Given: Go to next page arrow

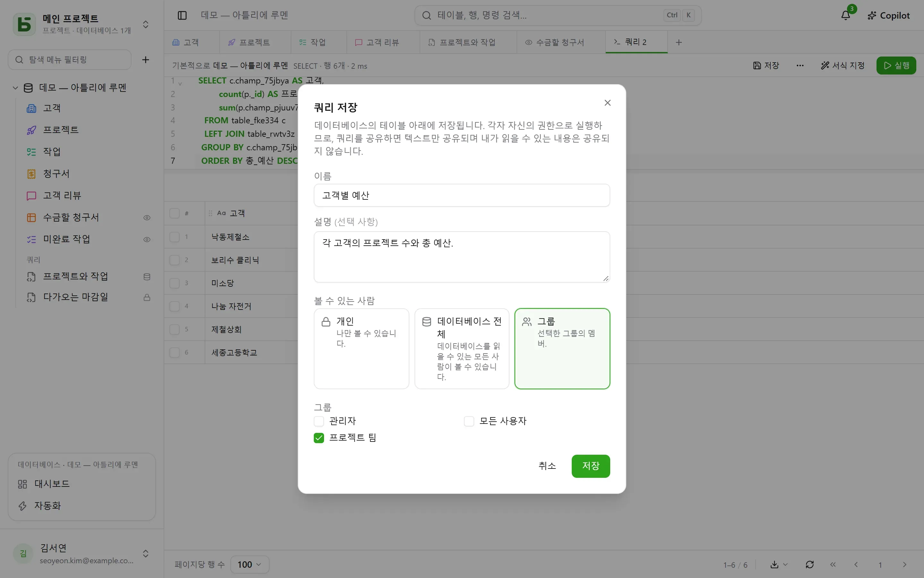Looking at the screenshot, I should coord(904,564).
